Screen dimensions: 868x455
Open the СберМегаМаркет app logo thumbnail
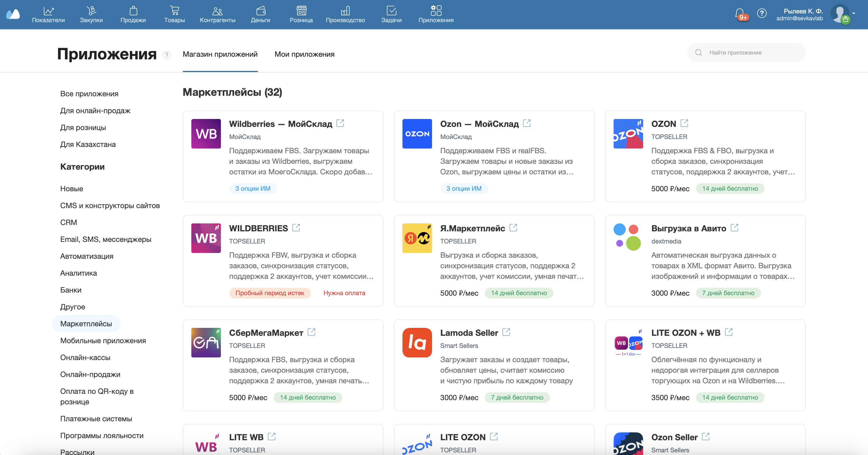[x=206, y=343]
